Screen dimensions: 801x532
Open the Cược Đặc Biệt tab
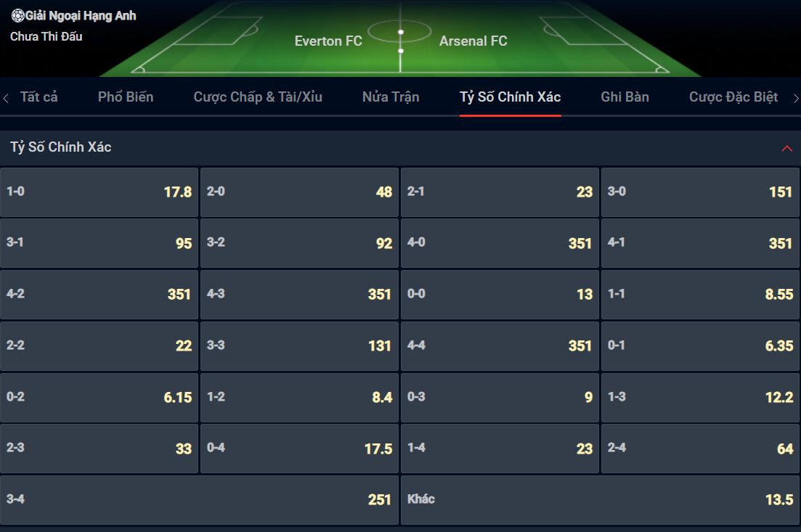[733, 97]
